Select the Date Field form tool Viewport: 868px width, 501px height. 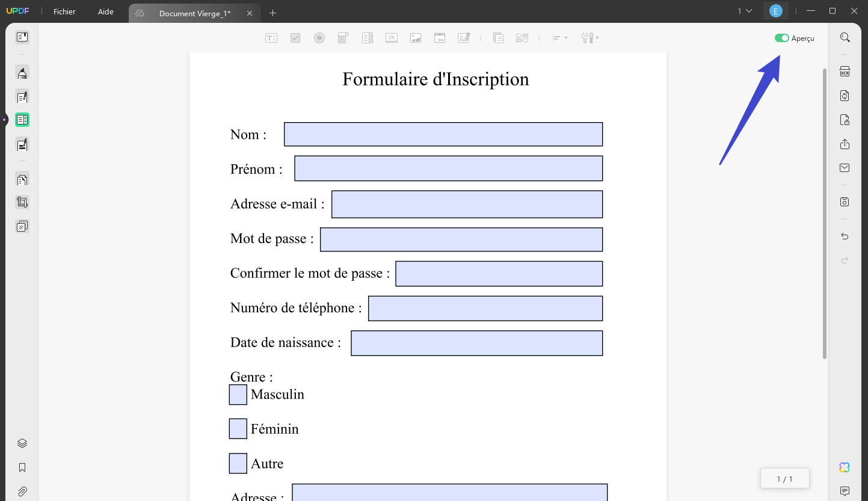click(439, 37)
